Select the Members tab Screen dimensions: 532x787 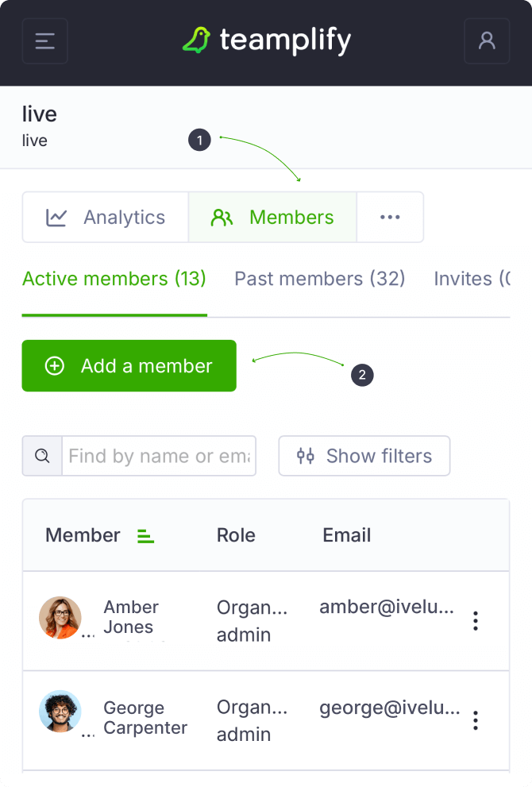point(272,217)
